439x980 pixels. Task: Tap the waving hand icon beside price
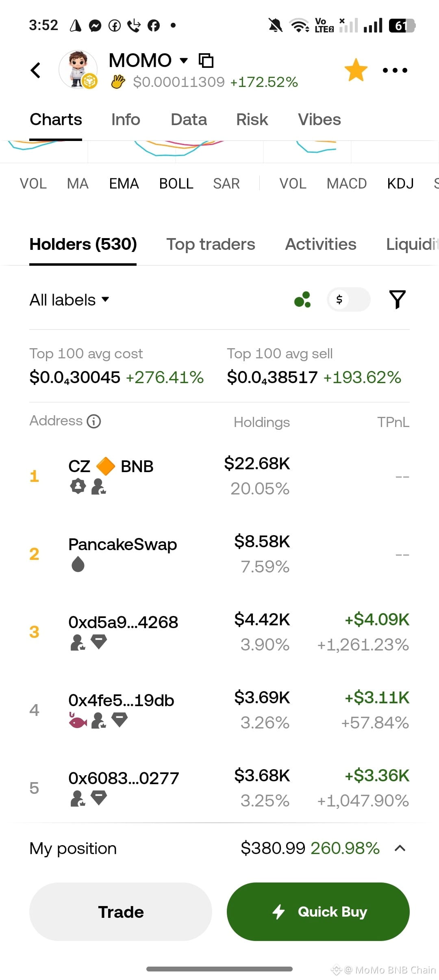click(118, 82)
